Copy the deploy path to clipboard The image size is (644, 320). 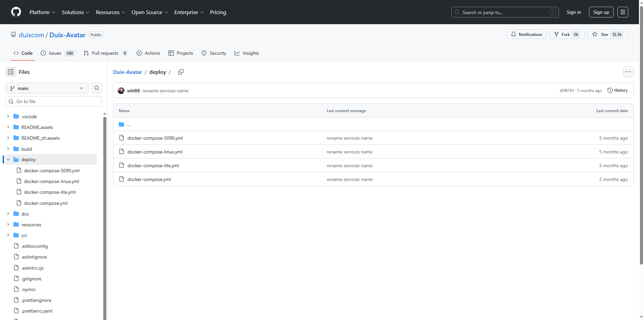click(181, 72)
